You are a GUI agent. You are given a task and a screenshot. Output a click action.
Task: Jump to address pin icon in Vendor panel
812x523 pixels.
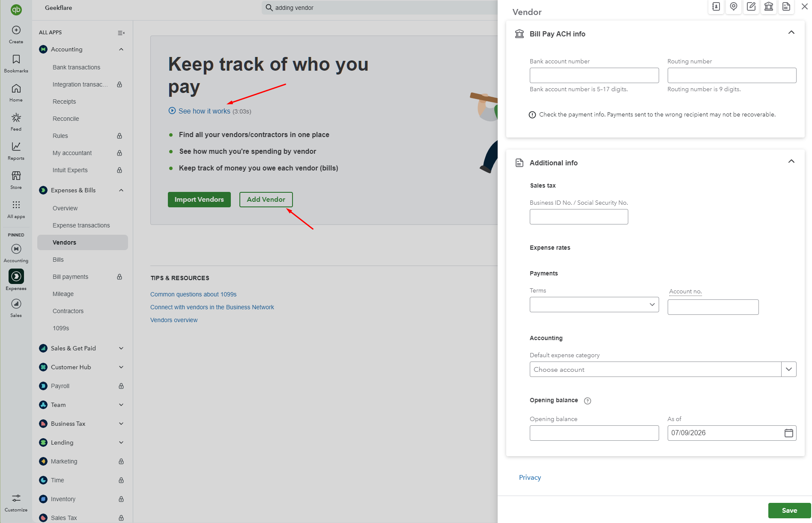pyautogui.click(x=734, y=6)
